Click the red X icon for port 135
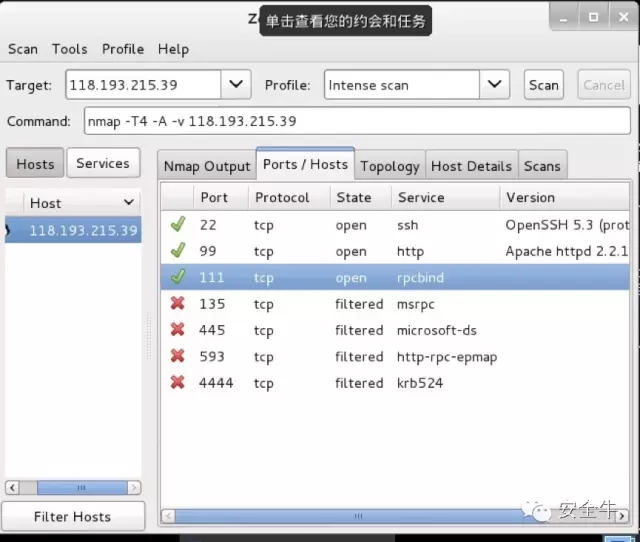Viewport: 640px width, 542px height. 178,303
